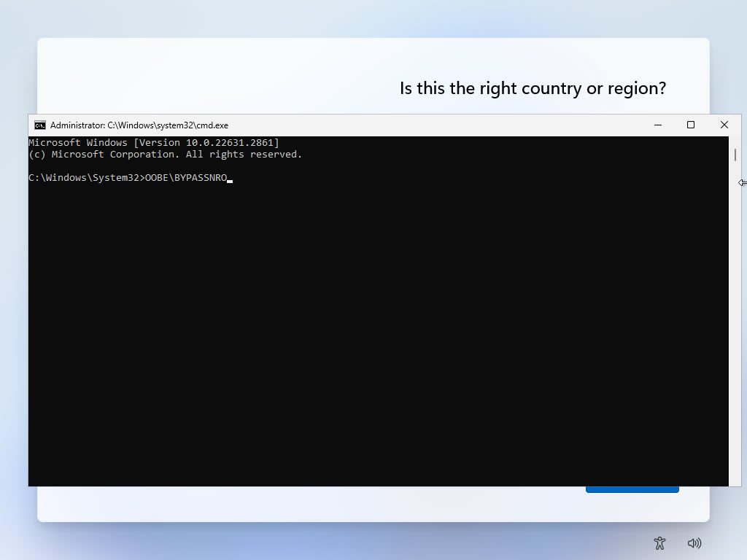Click the Administrator cmd.exe window title text

(x=139, y=125)
